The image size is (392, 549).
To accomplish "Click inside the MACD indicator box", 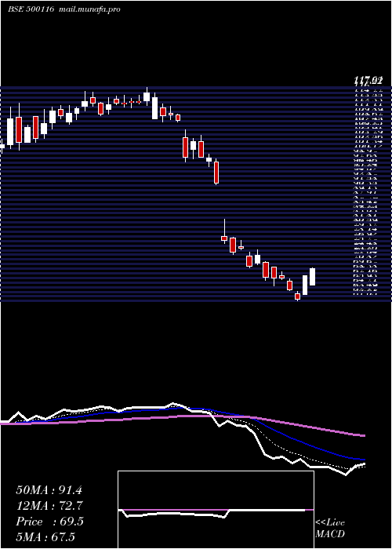I will [x=216, y=510].
